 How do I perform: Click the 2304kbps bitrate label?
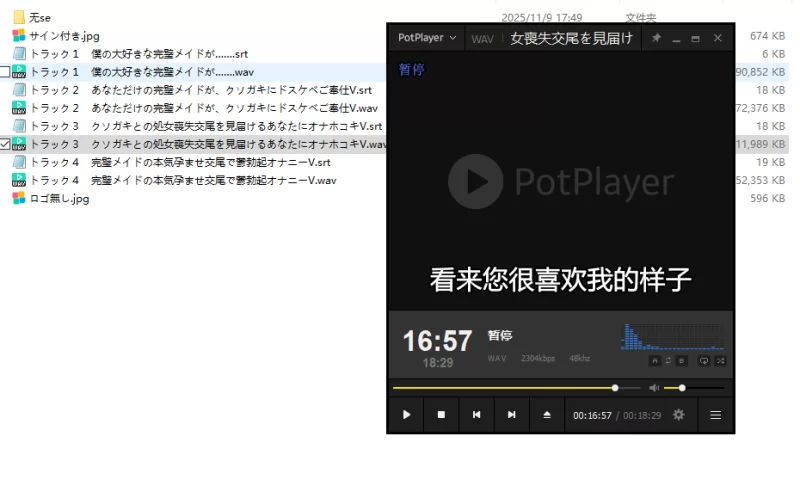pos(538,359)
